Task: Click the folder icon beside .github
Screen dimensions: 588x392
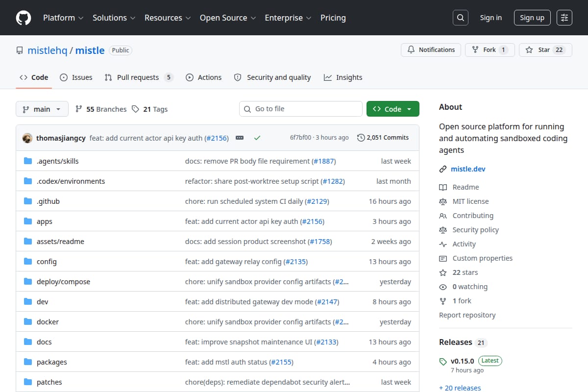Action: 28,201
